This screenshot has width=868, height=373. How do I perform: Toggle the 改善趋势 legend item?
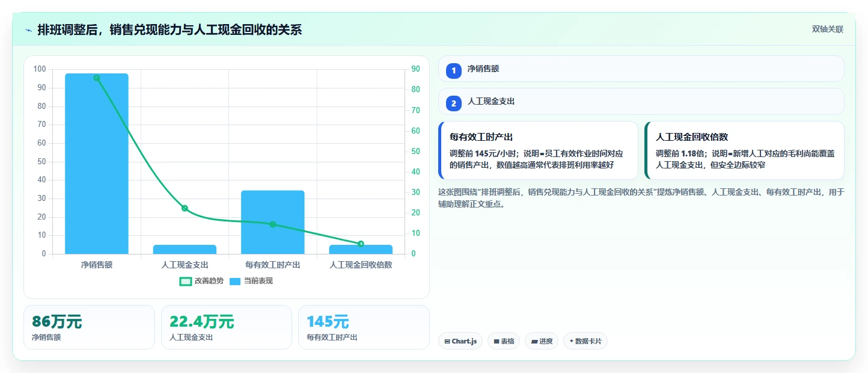[x=201, y=281]
